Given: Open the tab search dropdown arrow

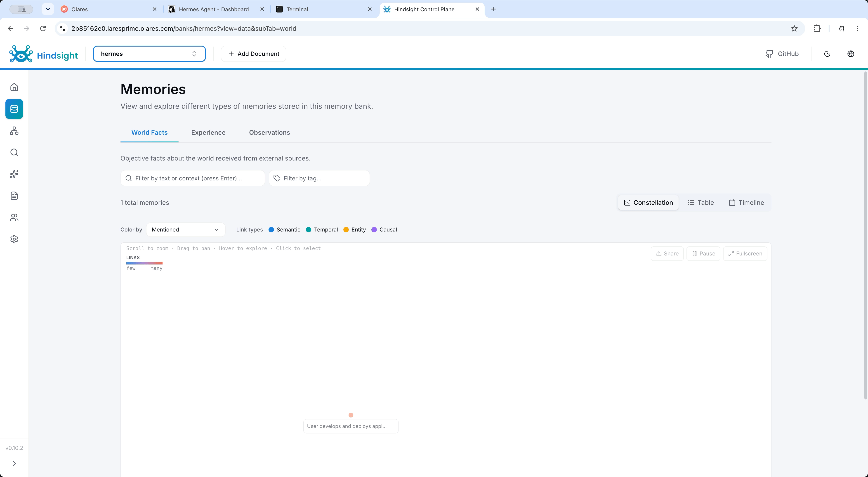Looking at the screenshot, I should tap(48, 9).
